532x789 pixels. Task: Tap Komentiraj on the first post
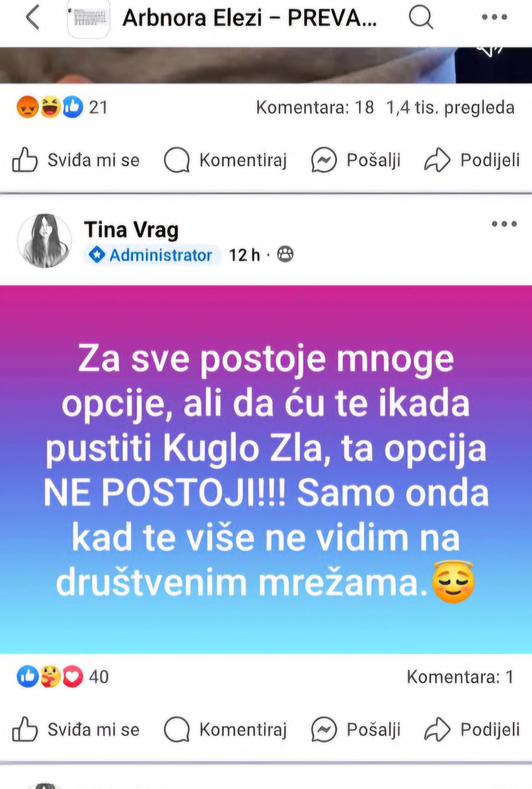pyautogui.click(x=226, y=160)
